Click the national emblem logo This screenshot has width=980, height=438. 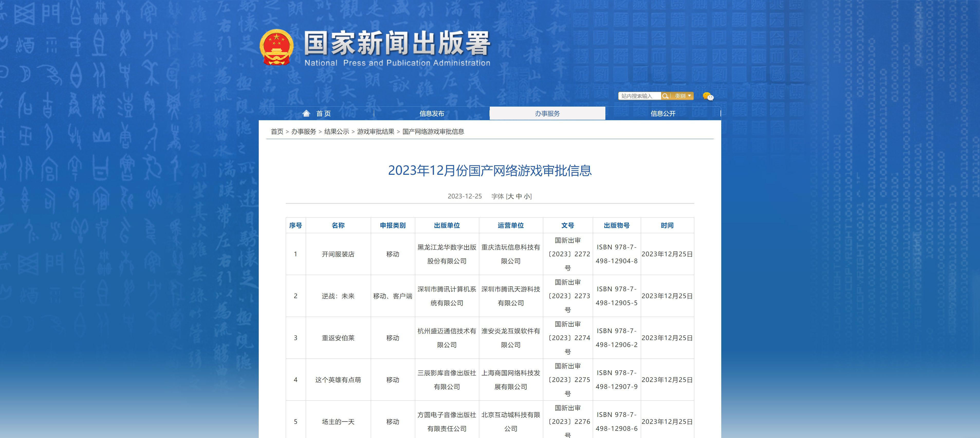point(276,47)
